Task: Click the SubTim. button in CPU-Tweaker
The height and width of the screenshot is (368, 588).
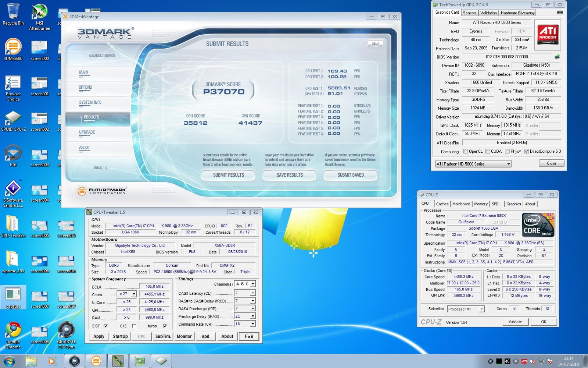Action: (x=163, y=336)
